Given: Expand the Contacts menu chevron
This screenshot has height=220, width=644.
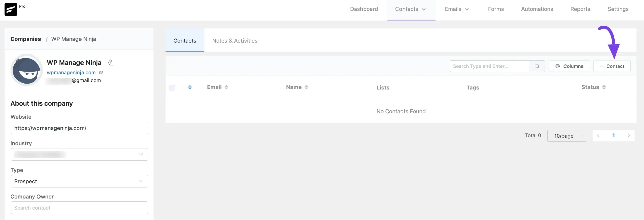Looking at the screenshot, I should 424,9.
